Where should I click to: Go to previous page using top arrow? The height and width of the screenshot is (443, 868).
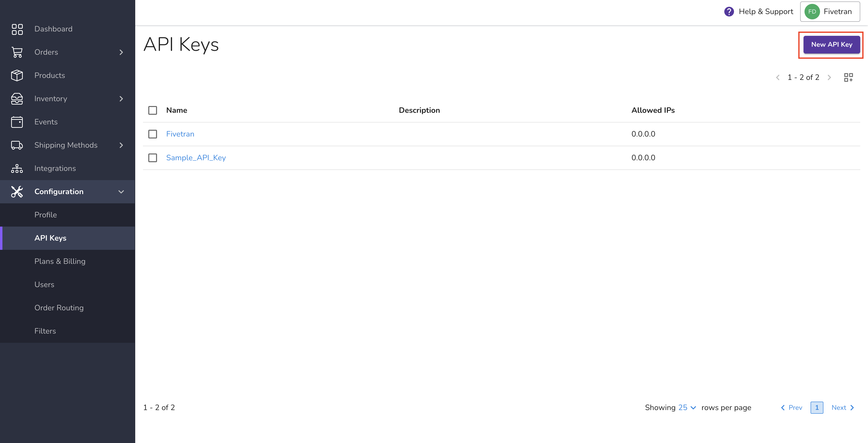[778, 77]
